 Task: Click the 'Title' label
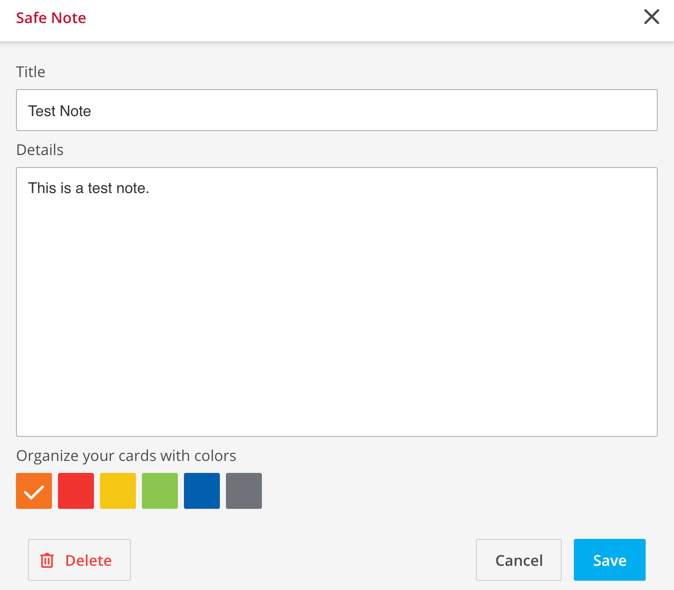click(30, 72)
